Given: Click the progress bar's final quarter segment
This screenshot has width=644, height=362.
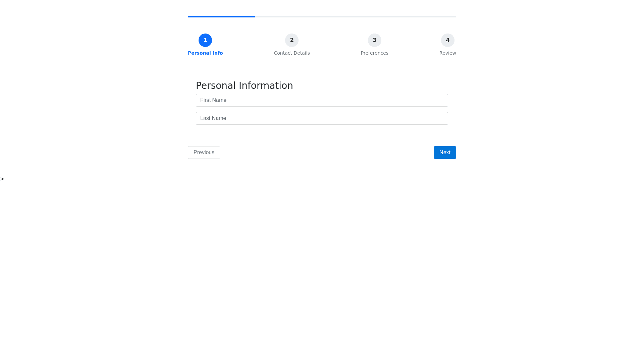Looking at the screenshot, I should (x=423, y=16).
